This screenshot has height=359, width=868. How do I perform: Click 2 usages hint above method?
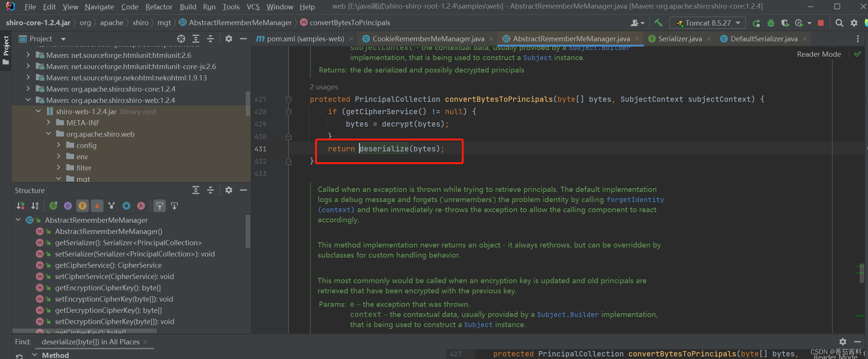(324, 87)
